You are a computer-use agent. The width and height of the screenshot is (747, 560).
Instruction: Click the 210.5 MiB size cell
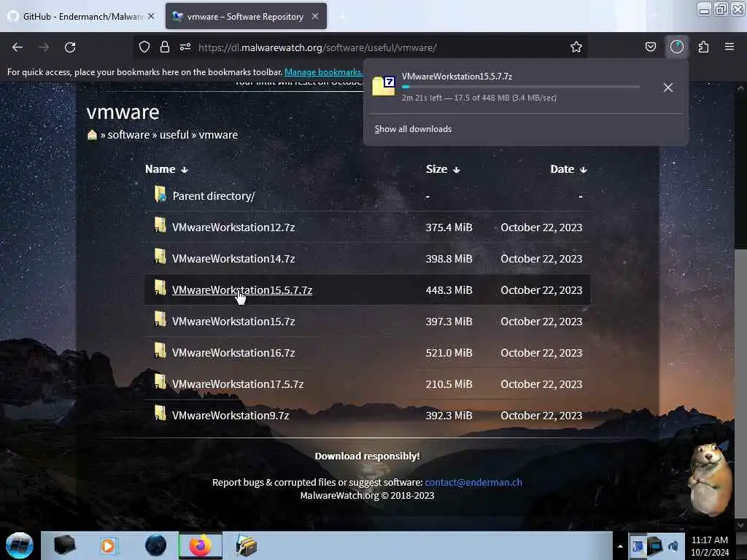(449, 384)
